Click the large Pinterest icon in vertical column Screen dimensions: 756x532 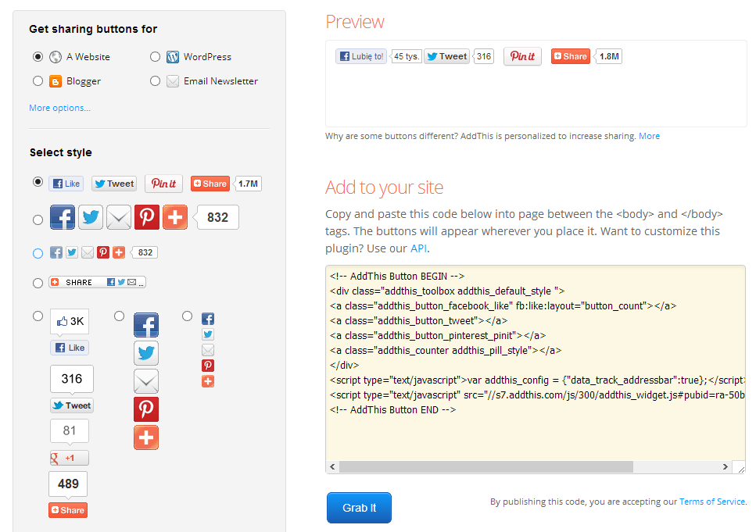pyautogui.click(x=146, y=409)
